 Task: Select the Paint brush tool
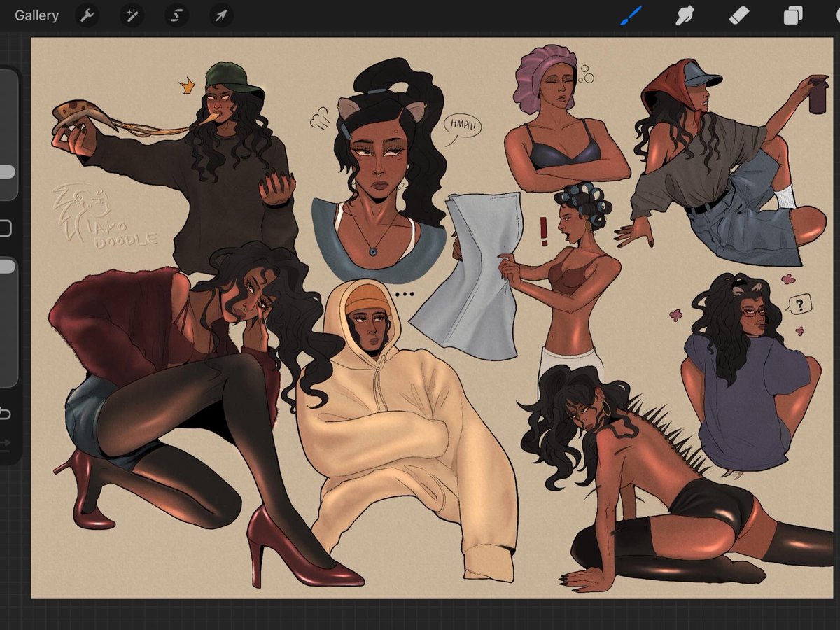631,15
